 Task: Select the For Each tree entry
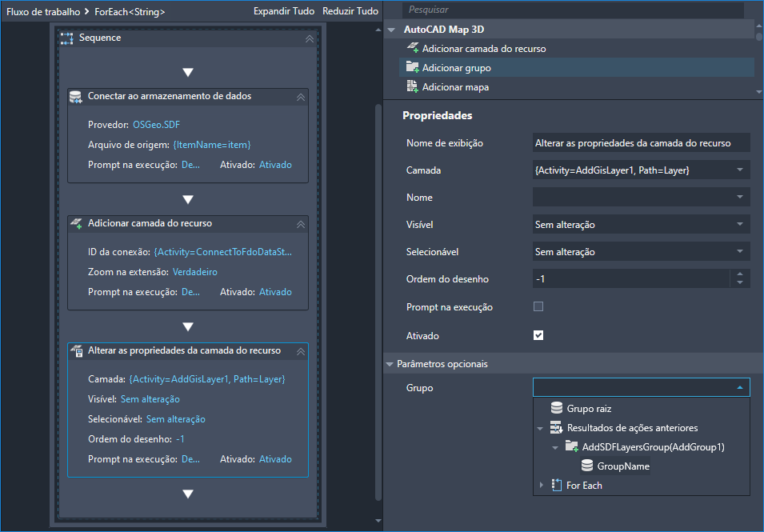tap(584, 486)
